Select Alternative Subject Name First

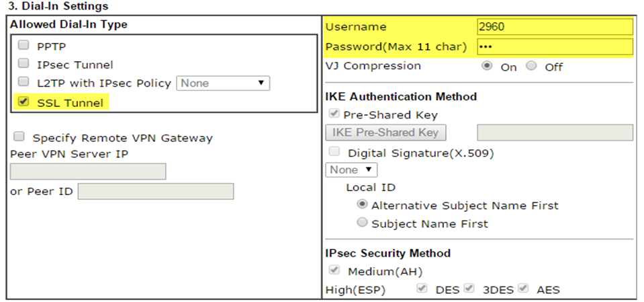click(x=363, y=204)
